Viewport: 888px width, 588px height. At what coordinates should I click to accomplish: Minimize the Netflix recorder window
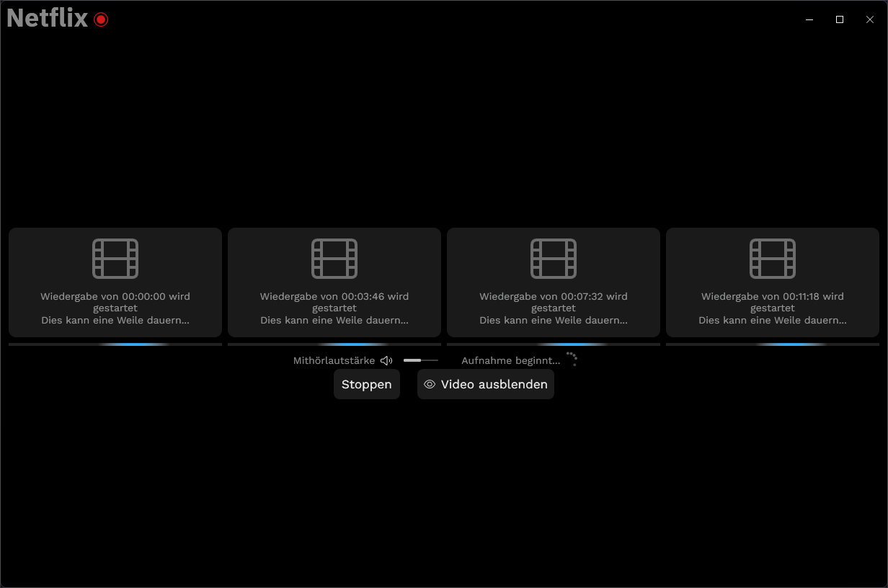(x=809, y=19)
